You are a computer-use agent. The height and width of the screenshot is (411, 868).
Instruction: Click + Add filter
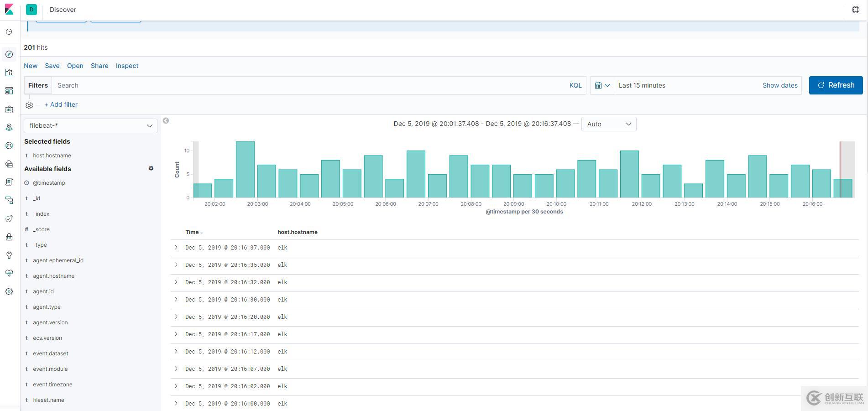61,104
